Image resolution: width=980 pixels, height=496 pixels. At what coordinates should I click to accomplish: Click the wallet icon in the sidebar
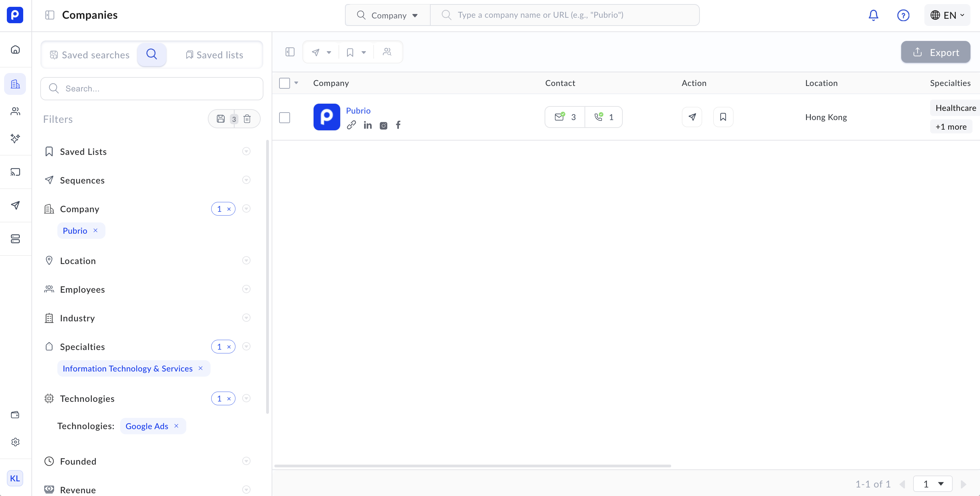(15, 414)
